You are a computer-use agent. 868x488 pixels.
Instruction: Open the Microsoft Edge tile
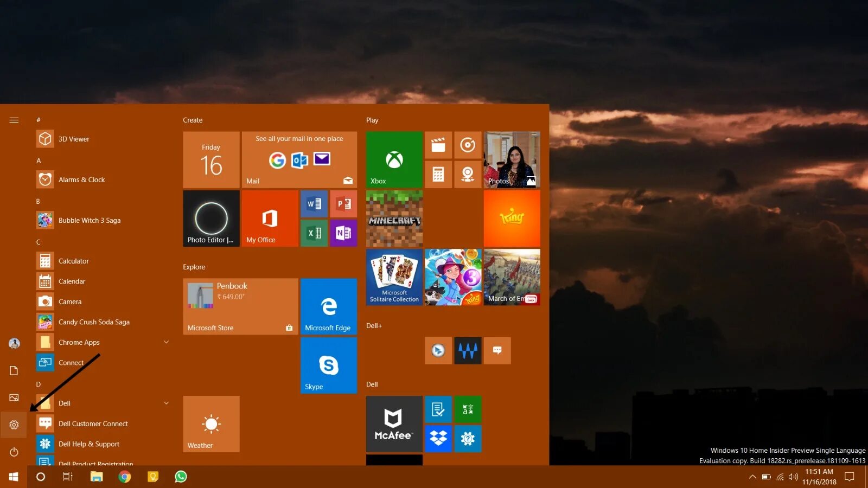coord(329,306)
